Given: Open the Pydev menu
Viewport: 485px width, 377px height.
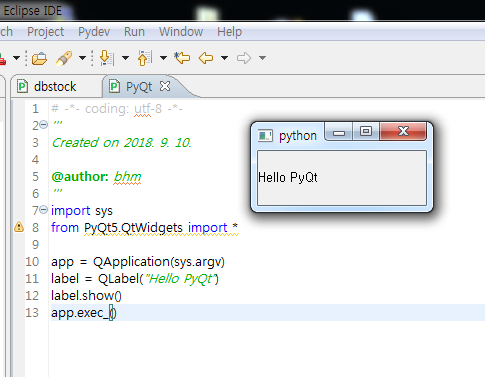Looking at the screenshot, I should tap(94, 32).
